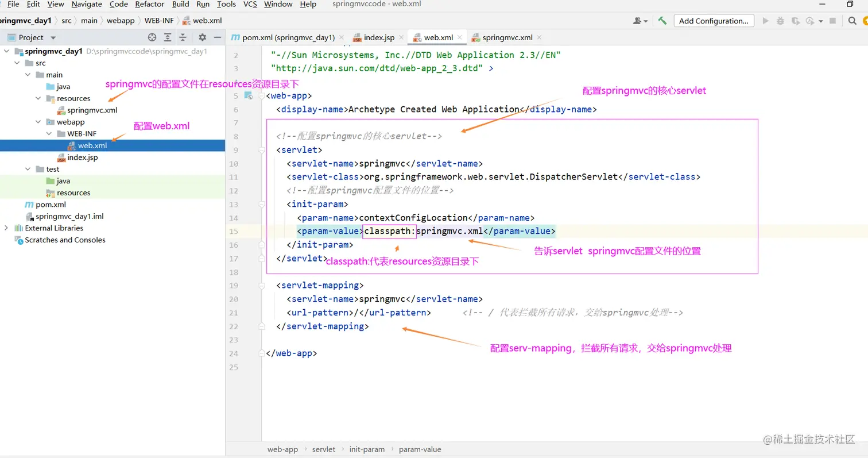Collapse the main folder
Viewport: 868px width, 458px height.
click(28, 75)
